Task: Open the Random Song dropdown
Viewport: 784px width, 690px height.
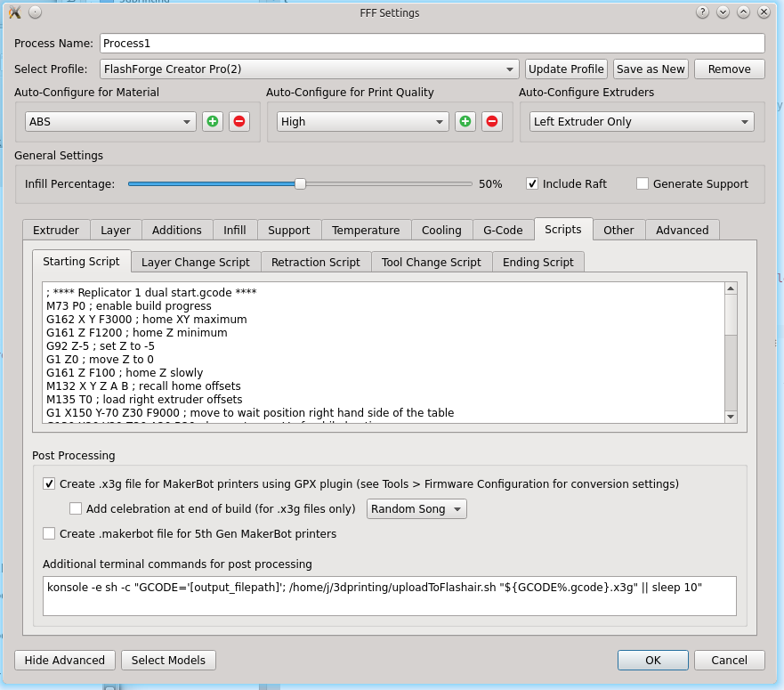Action: (416, 509)
